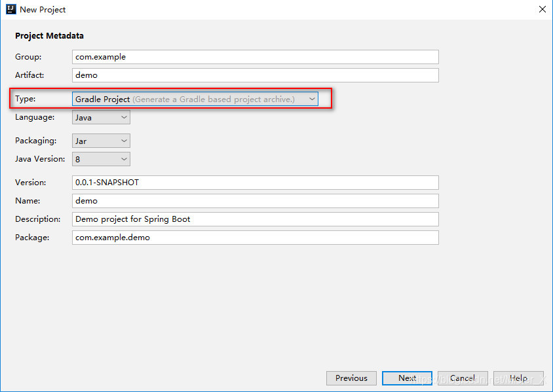This screenshot has width=553, height=392.
Task: Click the Cancel button
Action: tap(463, 378)
